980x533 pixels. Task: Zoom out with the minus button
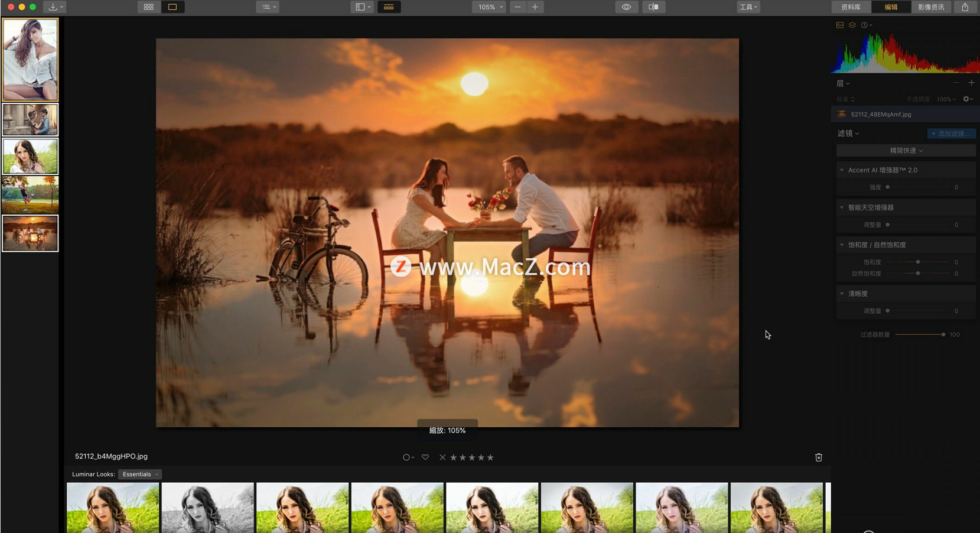pyautogui.click(x=517, y=7)
